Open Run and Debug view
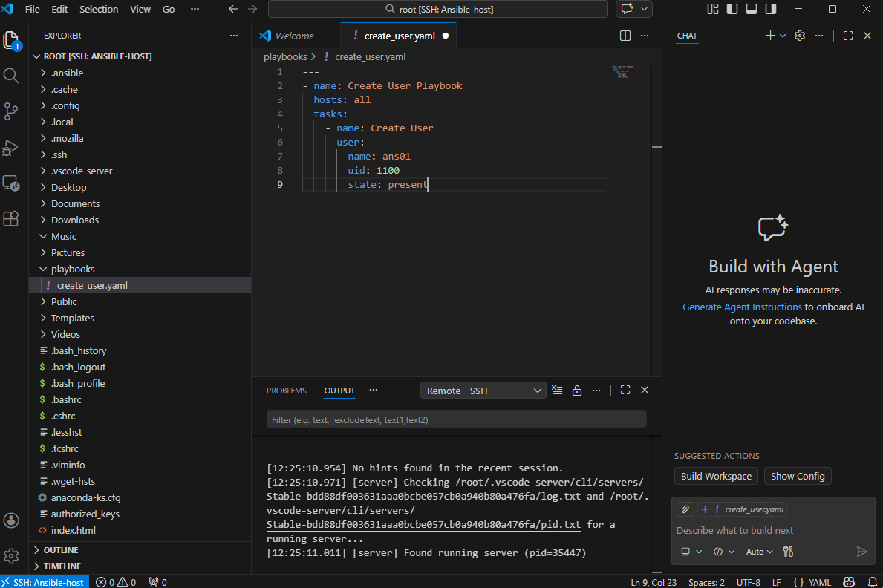 tap(11, 148)
